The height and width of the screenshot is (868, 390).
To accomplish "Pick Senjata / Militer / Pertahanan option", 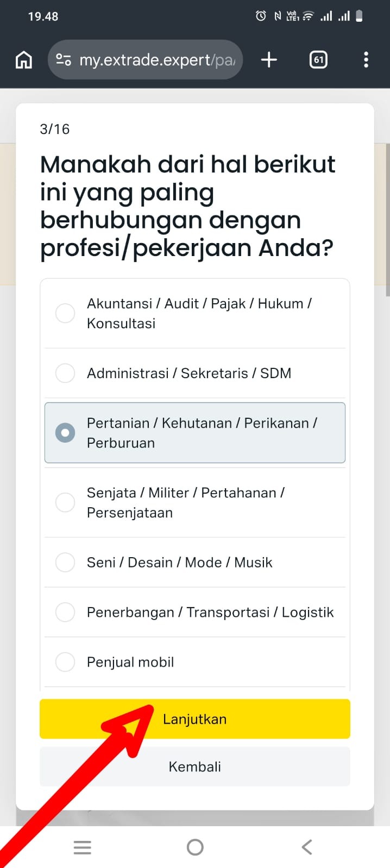I will 65,502.
